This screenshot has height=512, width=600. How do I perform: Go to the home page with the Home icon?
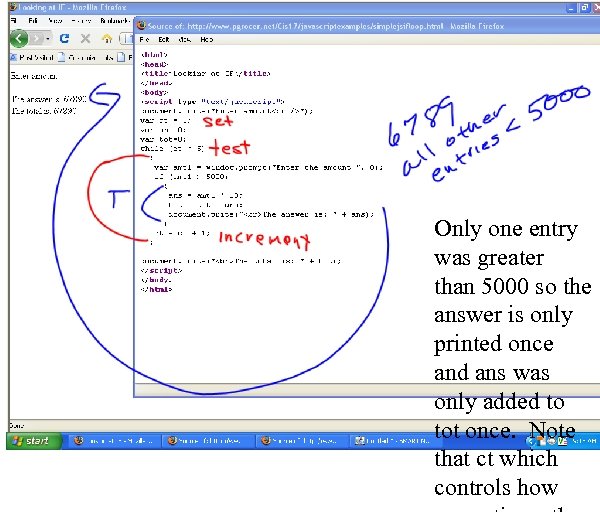point(107,38)
